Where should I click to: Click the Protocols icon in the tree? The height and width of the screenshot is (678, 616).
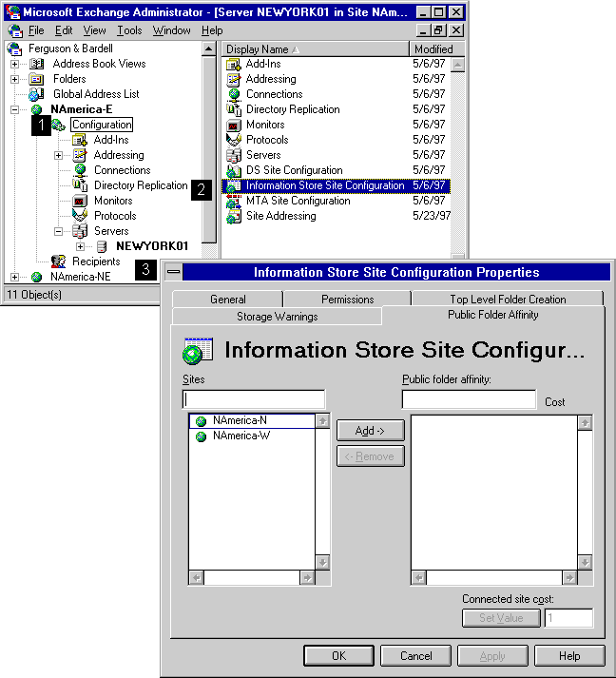[x=80, y=216]
